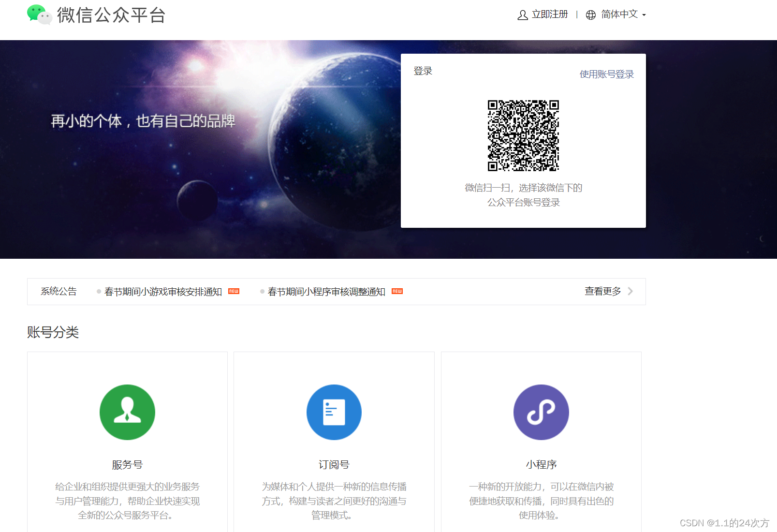
Task: Click the purple 小程序 icon
Action: [x=541, y=412]
